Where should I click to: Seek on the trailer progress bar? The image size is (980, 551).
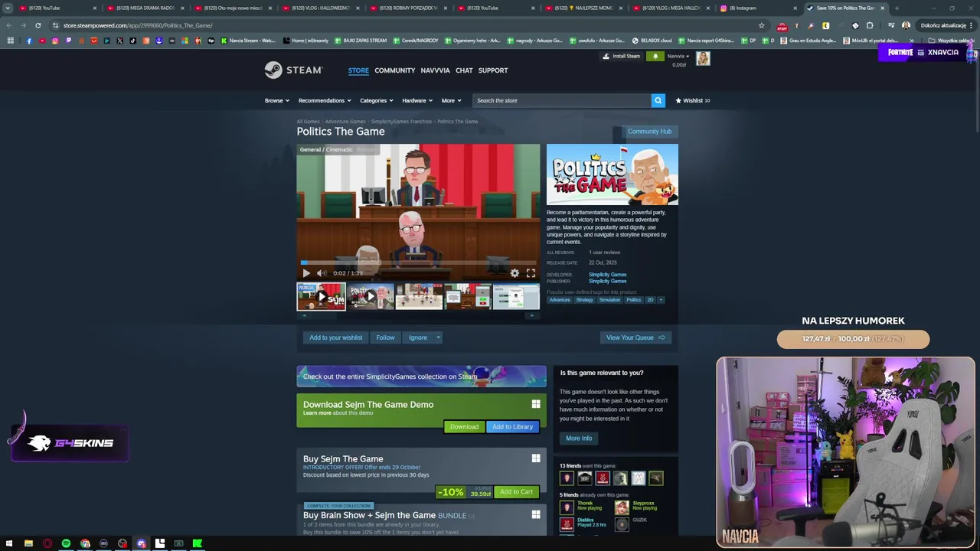coord(418,262)
